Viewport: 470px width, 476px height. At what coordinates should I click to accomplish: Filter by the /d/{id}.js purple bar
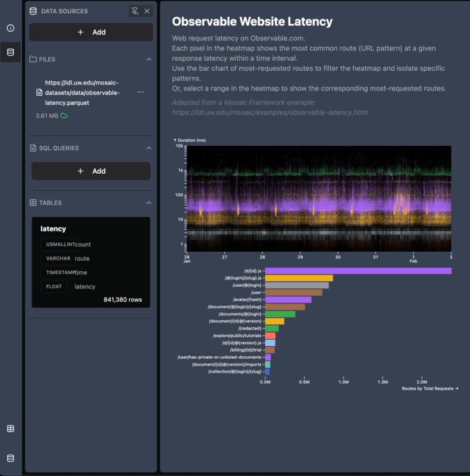358,271
